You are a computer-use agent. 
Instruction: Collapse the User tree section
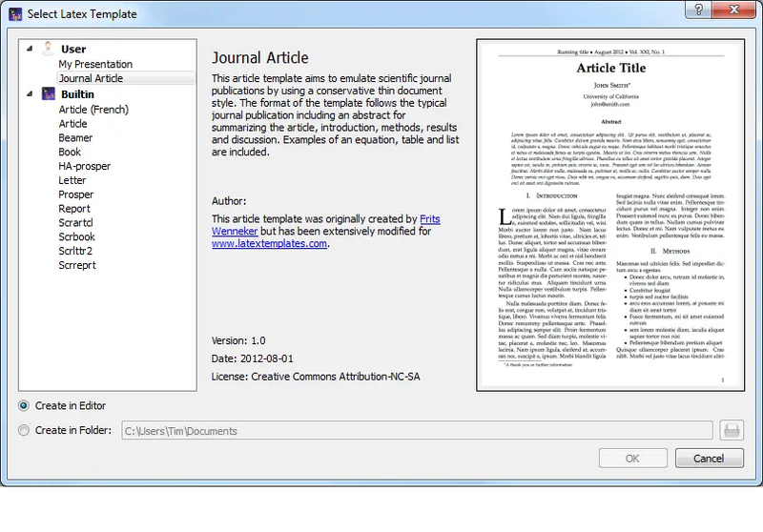pyautogui.click(x=30, y=48)
